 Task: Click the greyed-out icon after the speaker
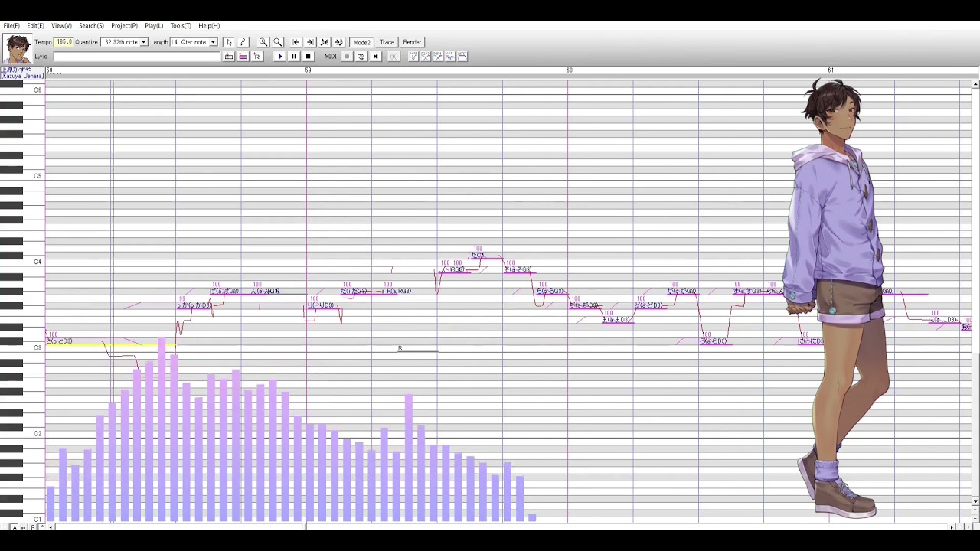click(x=394, y=57)
